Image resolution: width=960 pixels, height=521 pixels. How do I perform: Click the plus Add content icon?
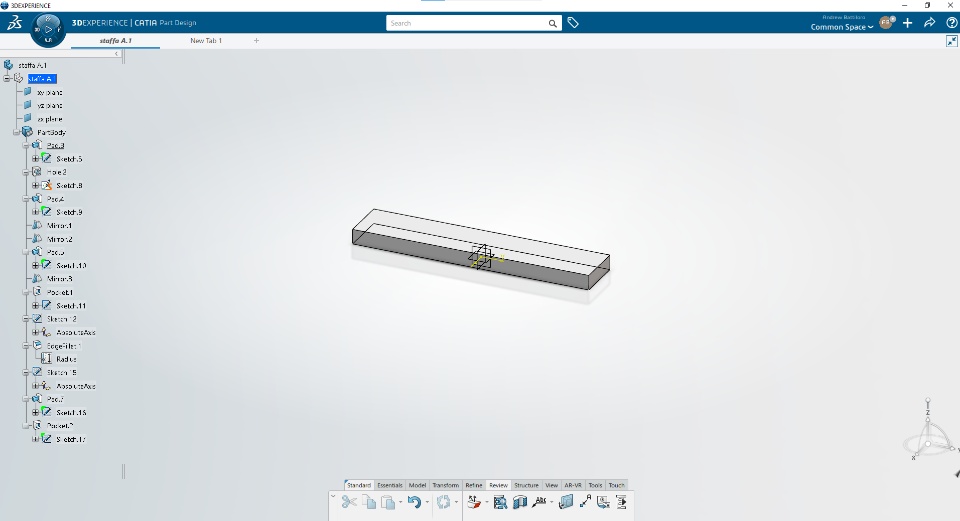click(907, 23)
